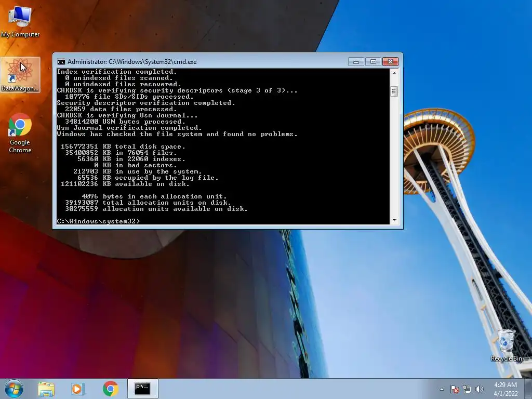Open the Action Center flag icon
The width and height of the screenshot is (532, 399).
454,389
